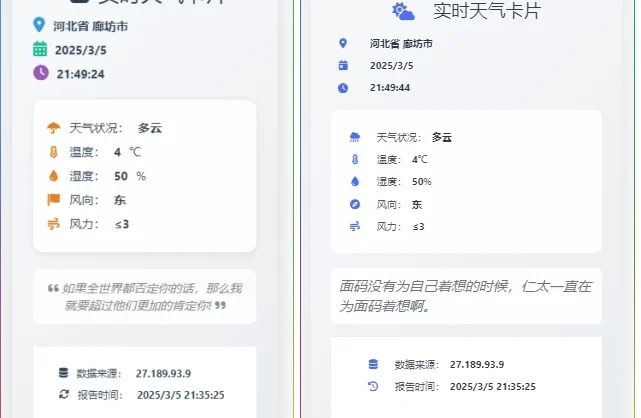
Task: Click the 天气状况 label in right card
Action: pos(399,137)
